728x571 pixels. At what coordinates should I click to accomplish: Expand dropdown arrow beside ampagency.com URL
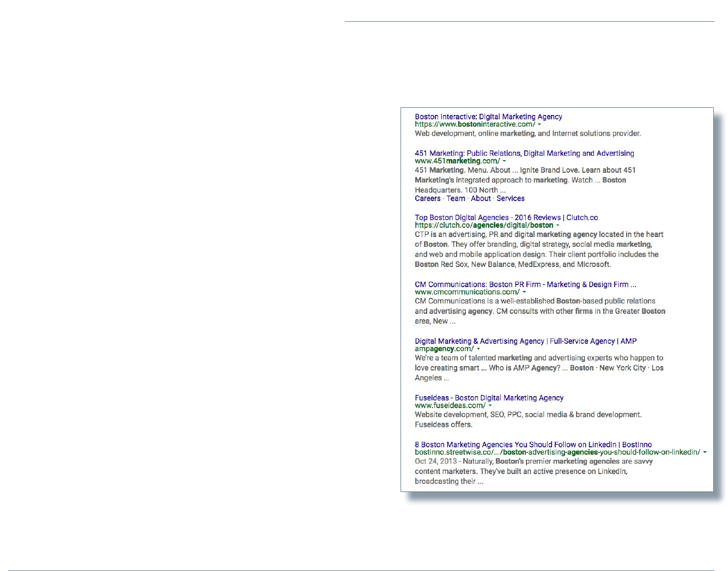point(478,349)
